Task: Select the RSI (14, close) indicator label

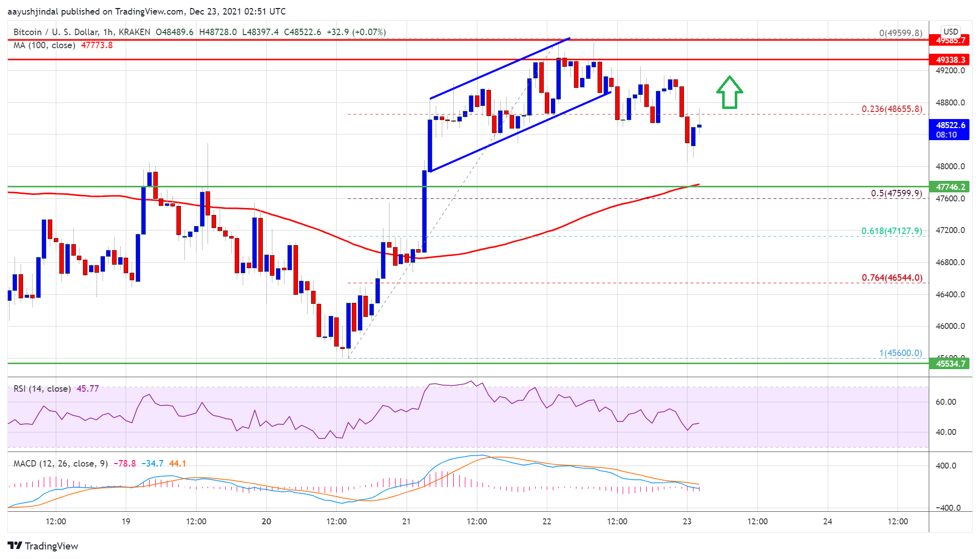Action: (x=42, y=389)
